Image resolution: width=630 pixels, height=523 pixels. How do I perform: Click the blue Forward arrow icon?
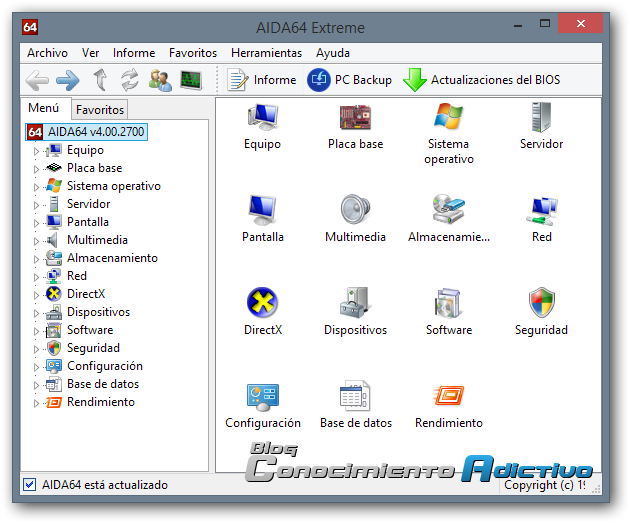pos(68,80)
